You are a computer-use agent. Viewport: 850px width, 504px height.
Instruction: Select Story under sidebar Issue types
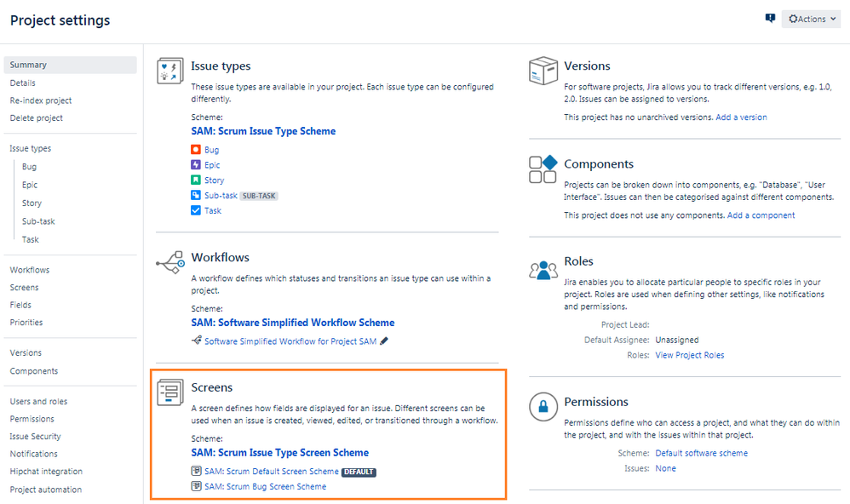point(32,203)
